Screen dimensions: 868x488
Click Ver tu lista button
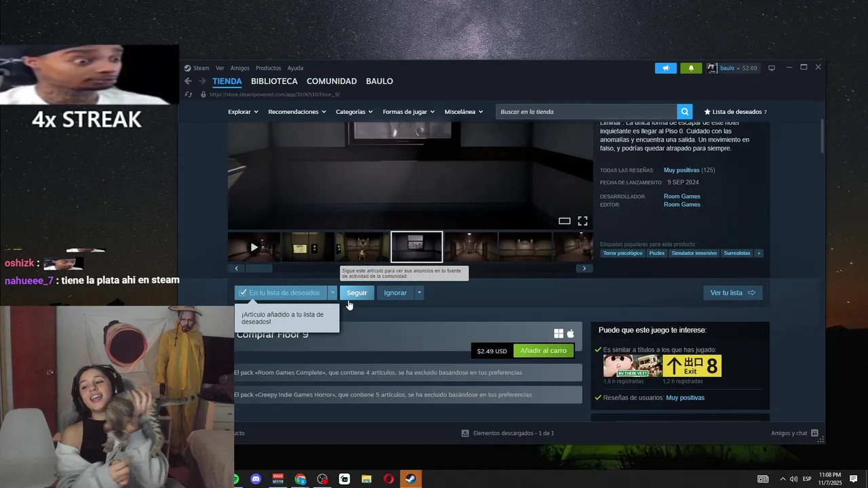733,293
